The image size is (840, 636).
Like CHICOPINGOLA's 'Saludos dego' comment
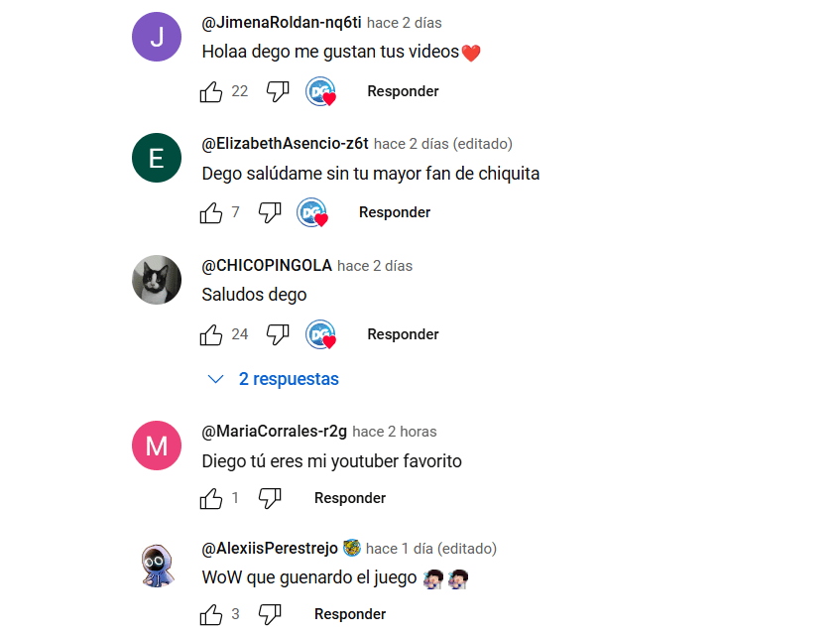[211, 335]
